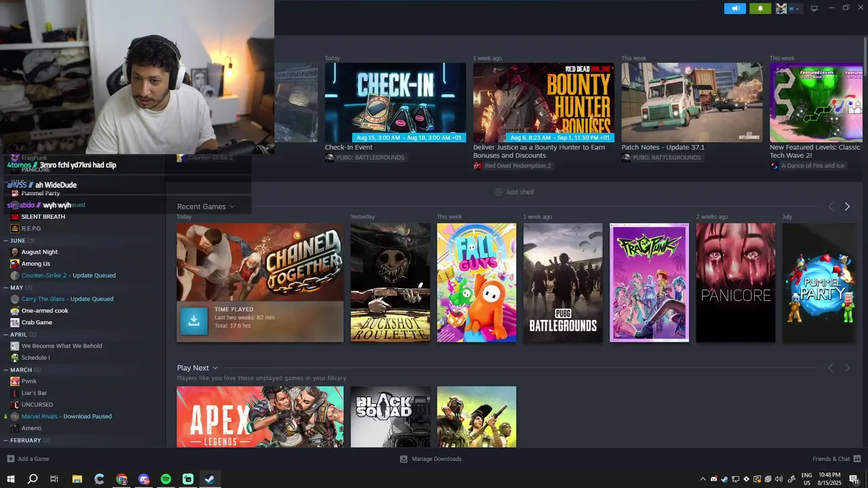868x488 pixels.
Task: Select Amenti in library list
Action: pos(31,428)
